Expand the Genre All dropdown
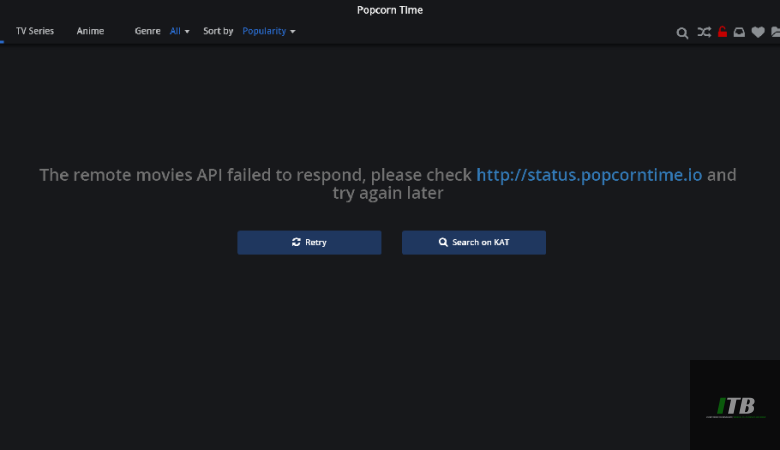780x450 pixels. tap(180, 31)
